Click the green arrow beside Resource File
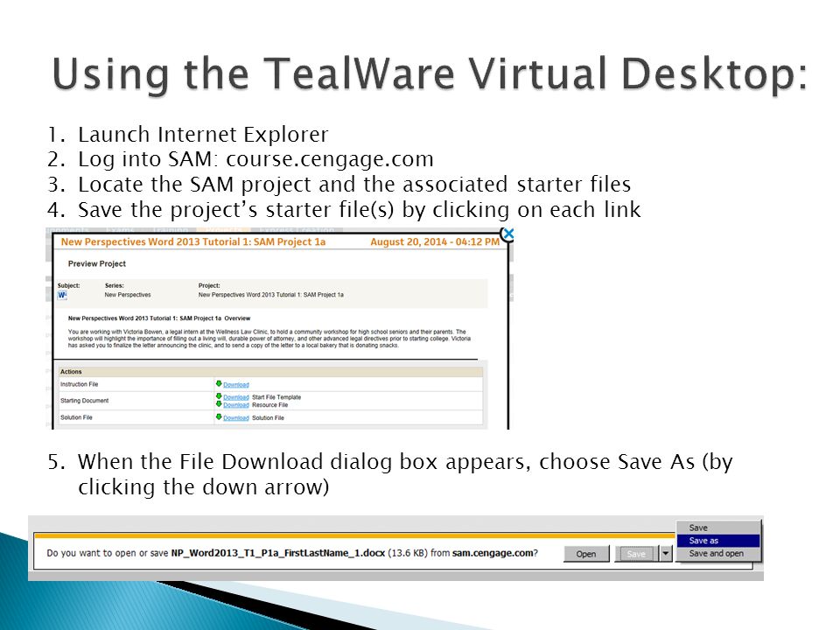The width and height of the screenshot is (840, 630). coord(219,404)
